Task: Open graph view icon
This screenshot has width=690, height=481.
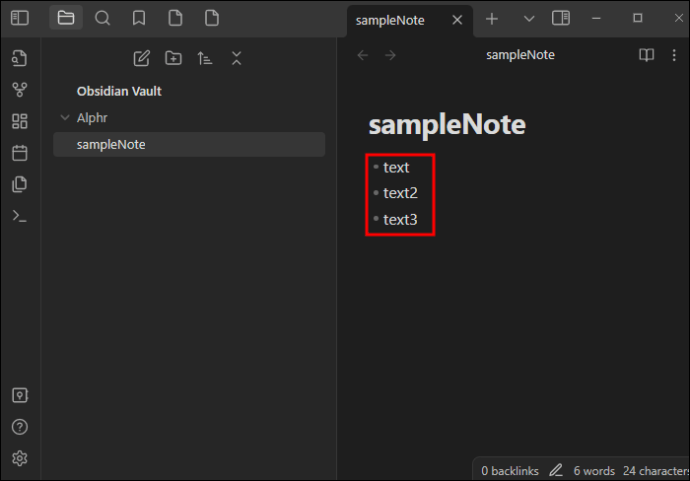Action: (x=20, y=90)
